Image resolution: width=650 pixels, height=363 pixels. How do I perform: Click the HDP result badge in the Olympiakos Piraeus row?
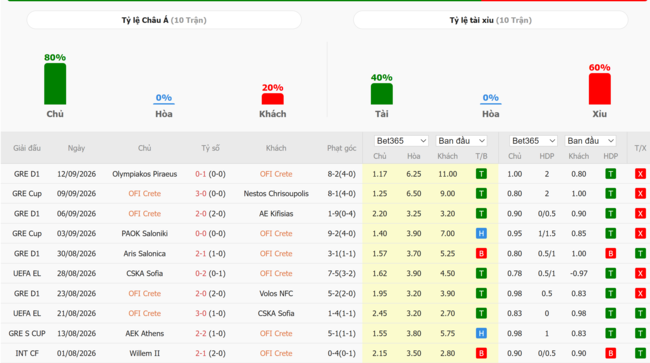(610, 174)
